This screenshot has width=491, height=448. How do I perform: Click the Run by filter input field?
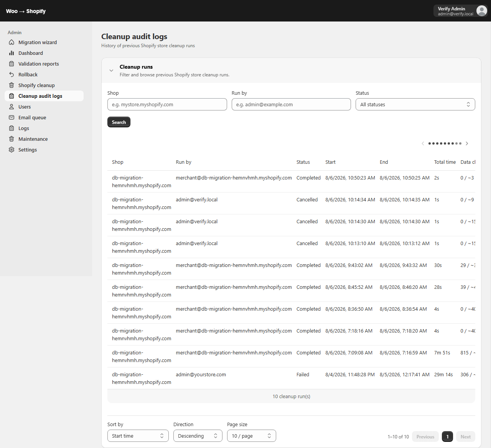[291, 104]
